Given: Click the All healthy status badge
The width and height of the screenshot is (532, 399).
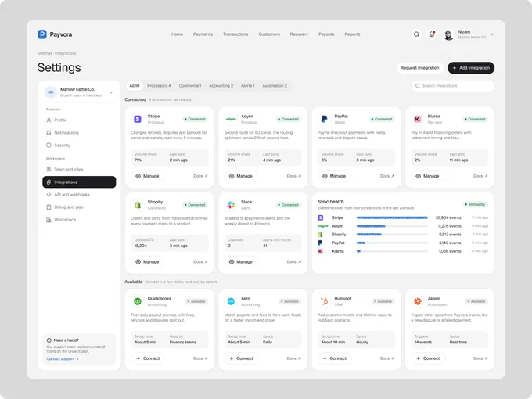Looking at the screenshot, I should tap(476, 205).
